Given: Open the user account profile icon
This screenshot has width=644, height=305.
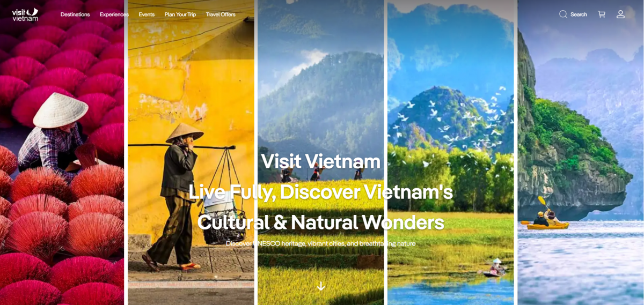Looking at the screenshot, I should coord(620,14).
